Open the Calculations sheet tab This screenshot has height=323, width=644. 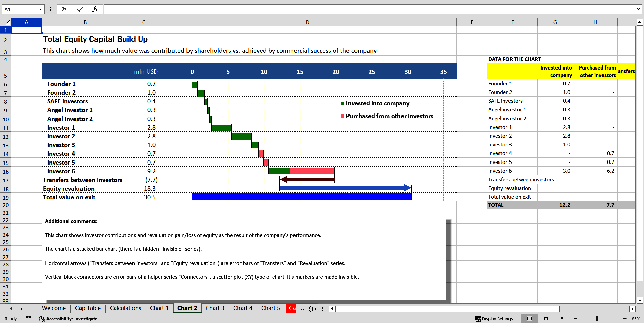tap(125, 308)
